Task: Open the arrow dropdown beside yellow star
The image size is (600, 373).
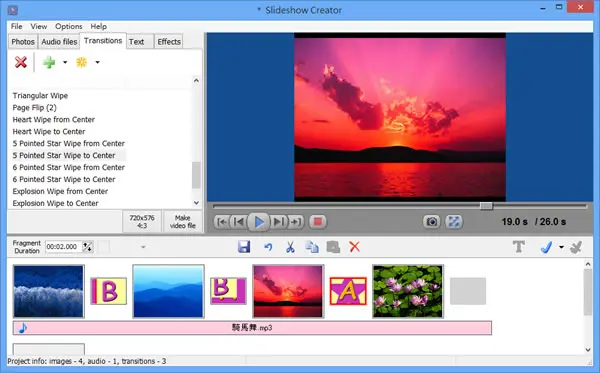Action: click(x=97, y=62)
